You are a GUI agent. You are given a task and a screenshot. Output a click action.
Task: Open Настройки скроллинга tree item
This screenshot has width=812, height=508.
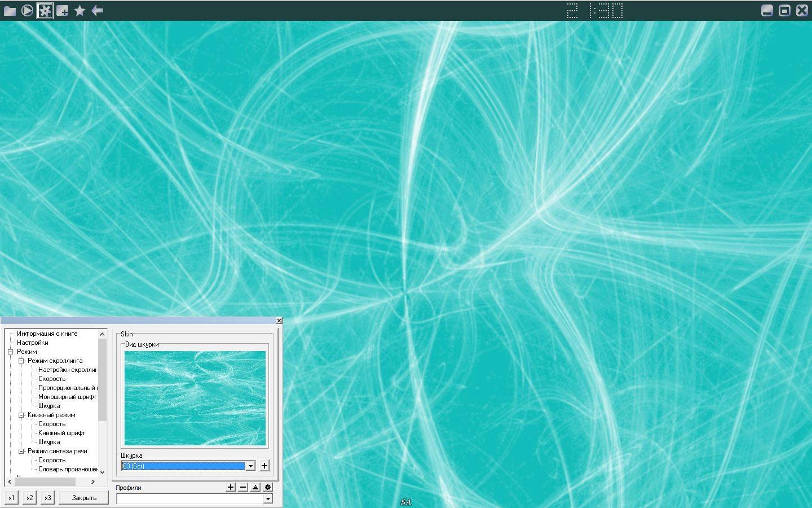[68, 370]
